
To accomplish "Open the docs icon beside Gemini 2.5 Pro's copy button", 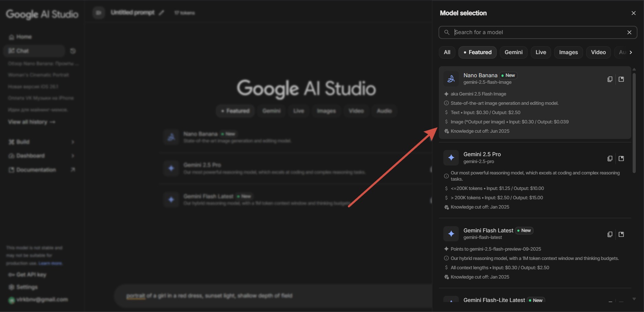I will 621,159.
